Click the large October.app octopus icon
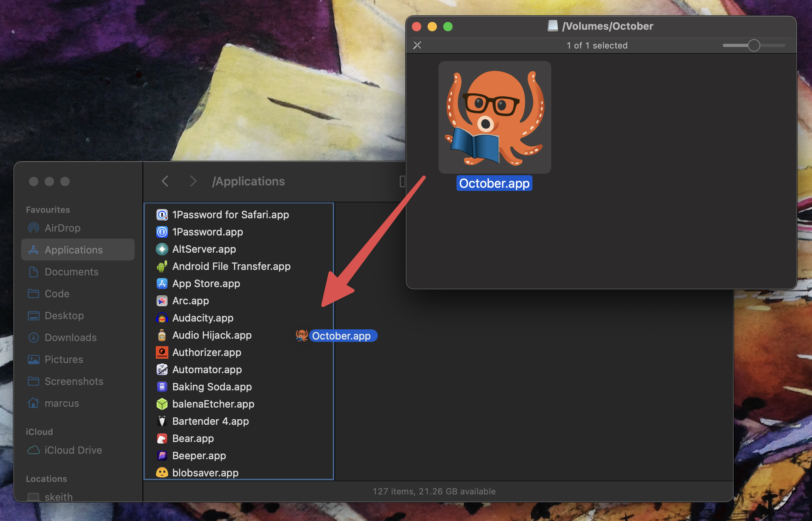Viewport: 812px width, 521px height. pos(494,117)
